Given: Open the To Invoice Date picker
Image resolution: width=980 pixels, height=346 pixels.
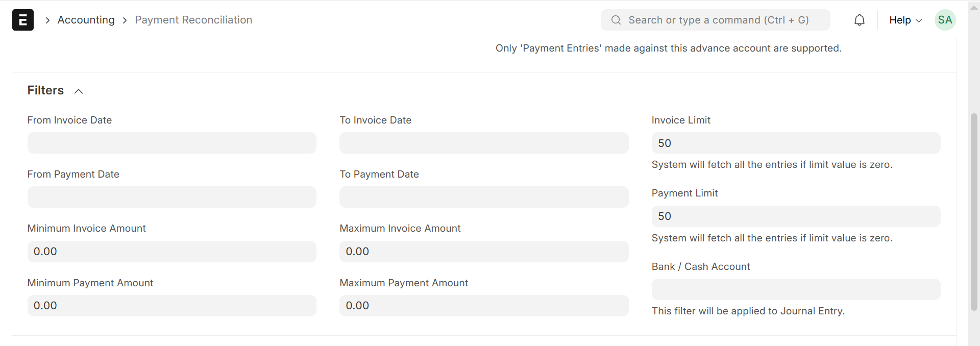Looking at the screenshot, I should point(483,143).
